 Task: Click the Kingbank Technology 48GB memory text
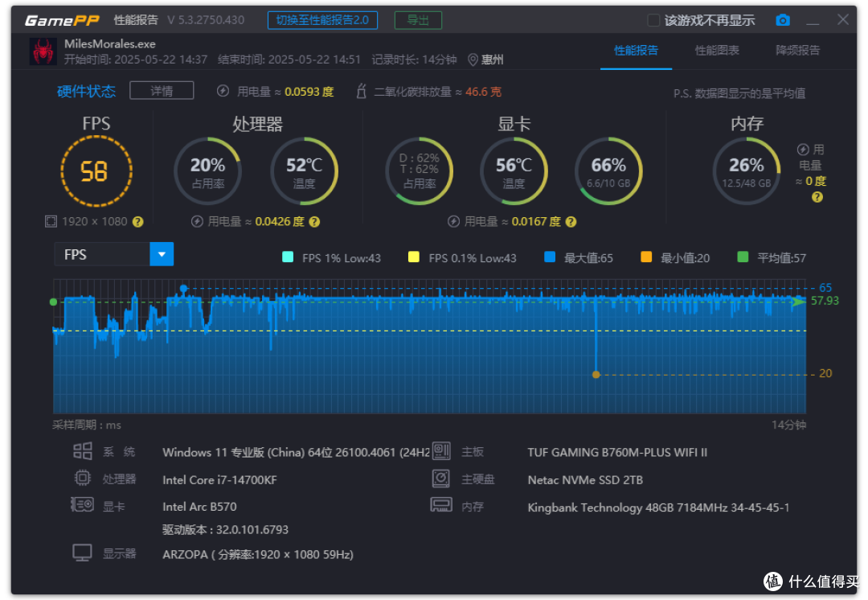point(658,508)
